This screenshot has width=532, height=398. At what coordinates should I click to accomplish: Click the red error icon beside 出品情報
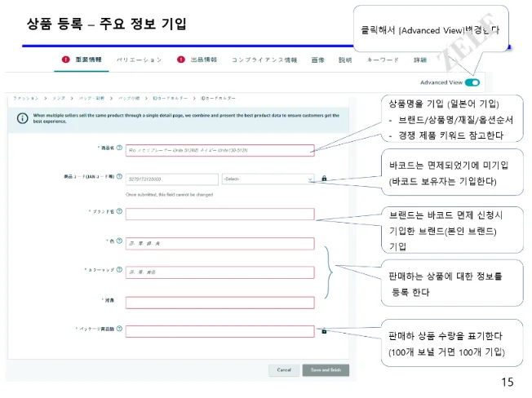point(181,60)
